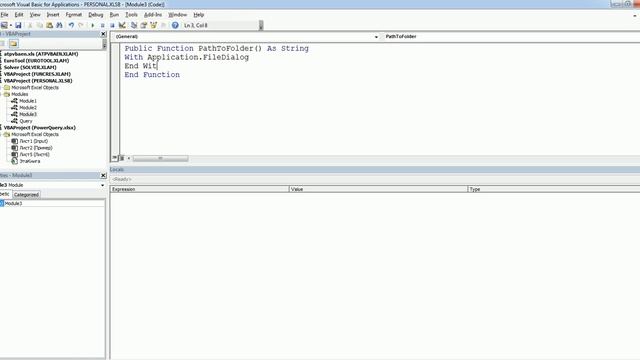Save the project with the floppy disk icon
Image resolution: width=640 pixels, height=360 pixels.
click(18, 25)
